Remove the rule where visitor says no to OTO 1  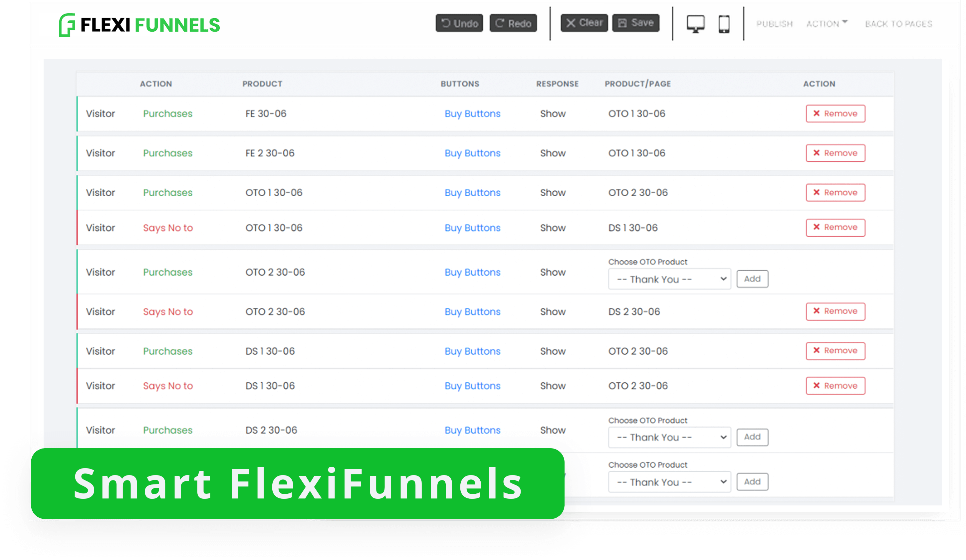(836, 227)
